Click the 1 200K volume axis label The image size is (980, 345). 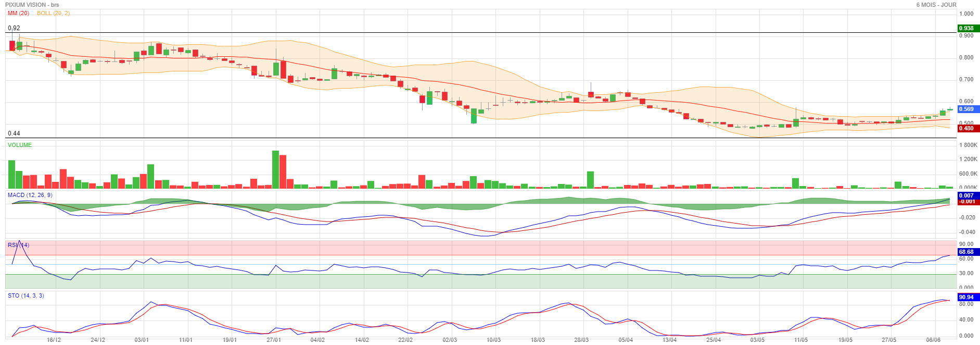tap(968, 159)
